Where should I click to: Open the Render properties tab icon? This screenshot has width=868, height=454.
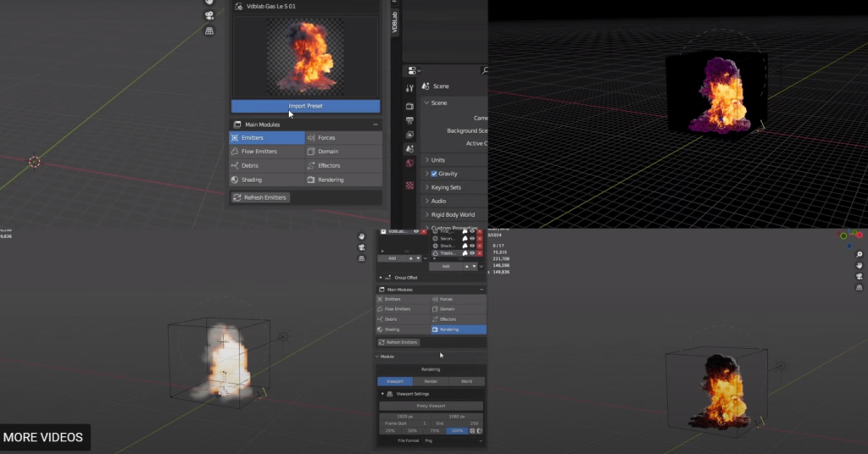pyautogui.click(x=409, y=106)
